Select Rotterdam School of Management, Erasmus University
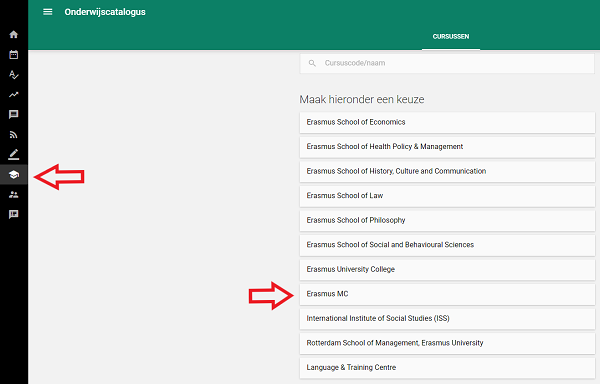This screenshot has width=600, height=384. point(447,343)
